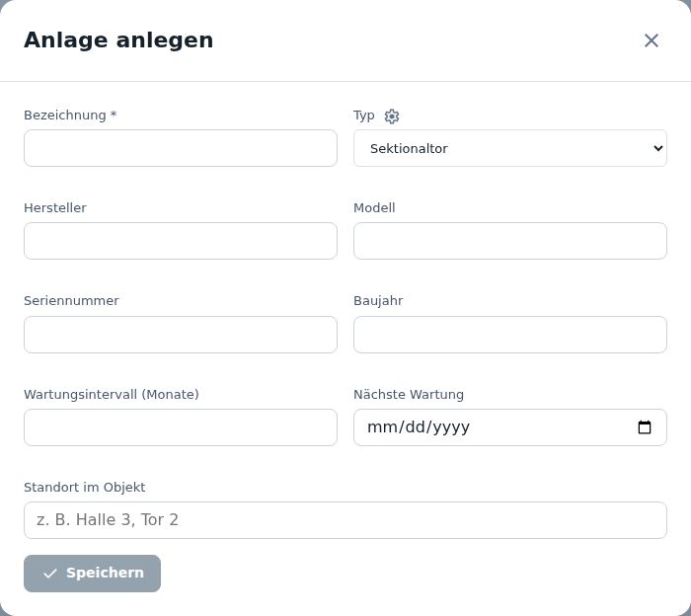The image size is (691, 616).
Task: Click the Anlage anlegen heading
Action: click(118, 40)
